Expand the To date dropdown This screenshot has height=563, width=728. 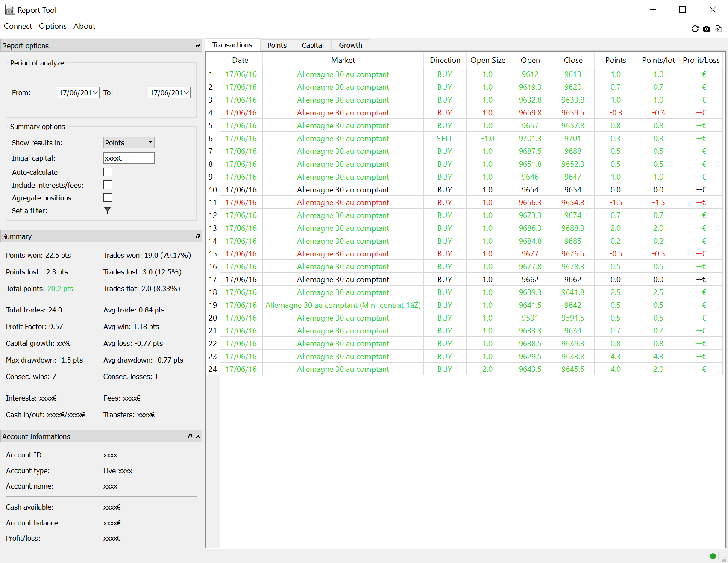(186, 93)
